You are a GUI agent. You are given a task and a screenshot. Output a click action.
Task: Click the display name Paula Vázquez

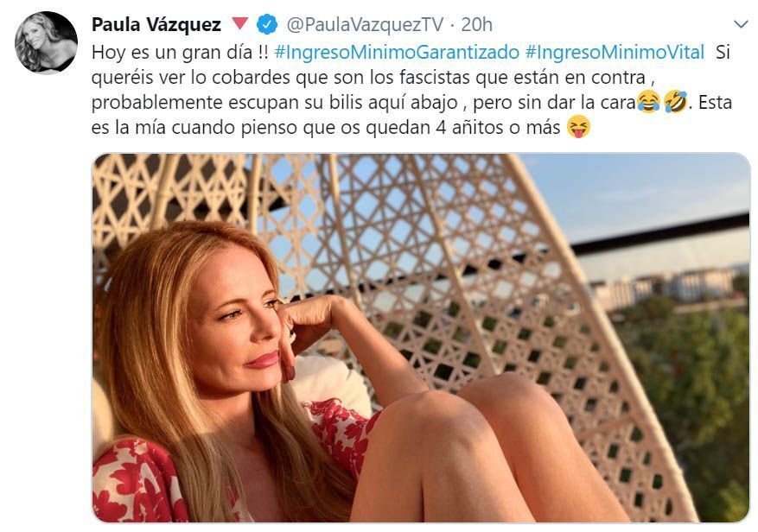(x=156, y=25)
